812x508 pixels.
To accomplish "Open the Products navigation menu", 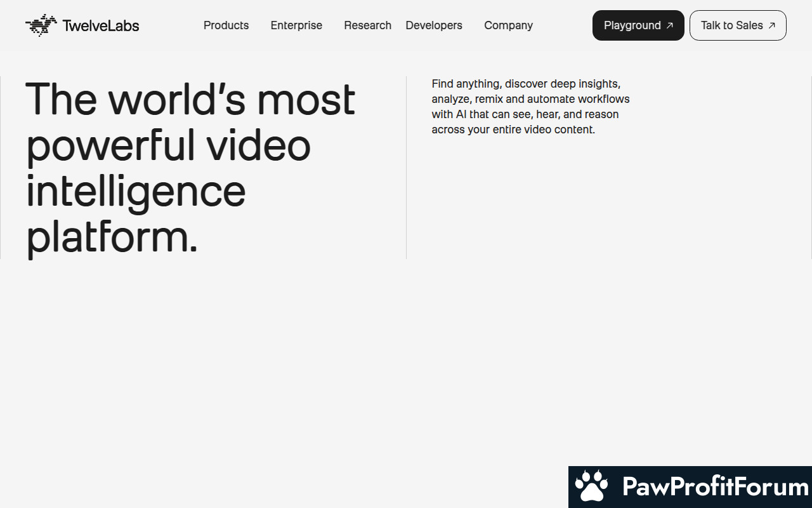I will (226, 25).
